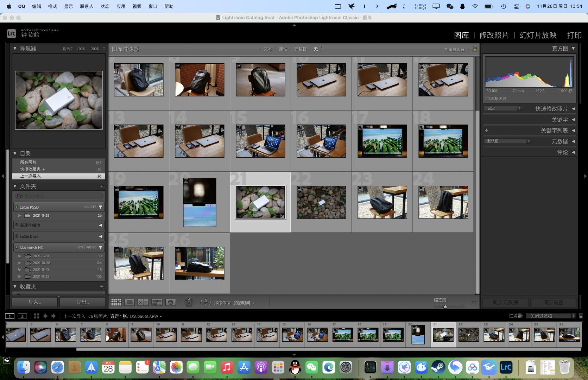Select photo 22 thumbnail in the grid
The height and width of the screenshot is (380, 588).
(x=321, y=202)
